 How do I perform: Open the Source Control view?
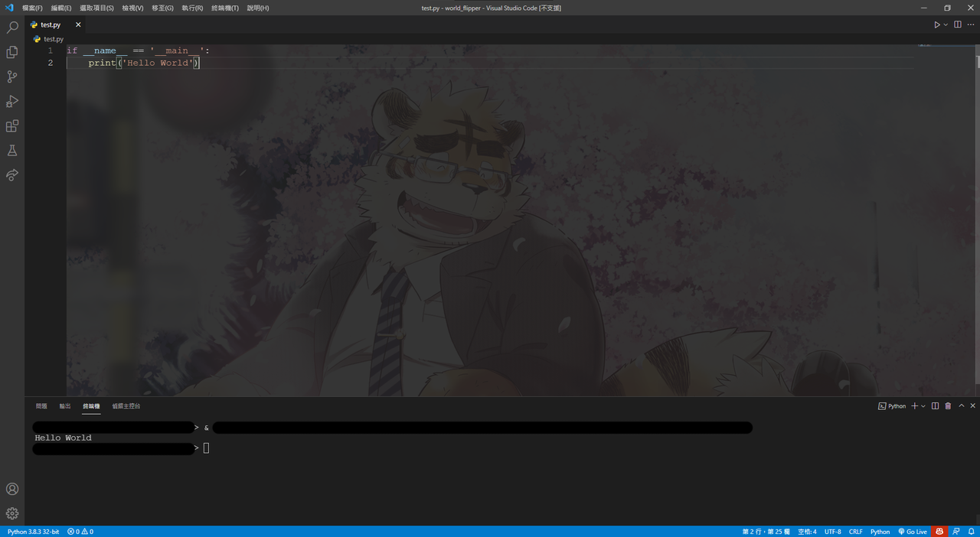point(12,76)
